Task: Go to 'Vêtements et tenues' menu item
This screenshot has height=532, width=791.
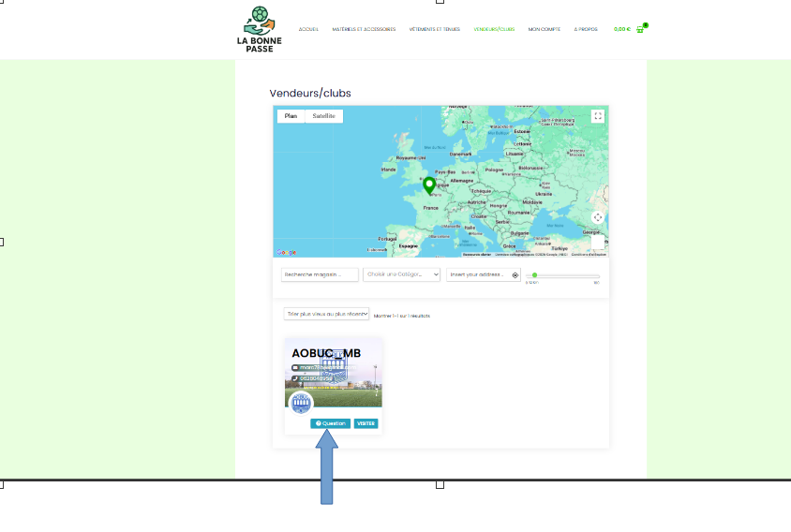Action: (435, 29)
